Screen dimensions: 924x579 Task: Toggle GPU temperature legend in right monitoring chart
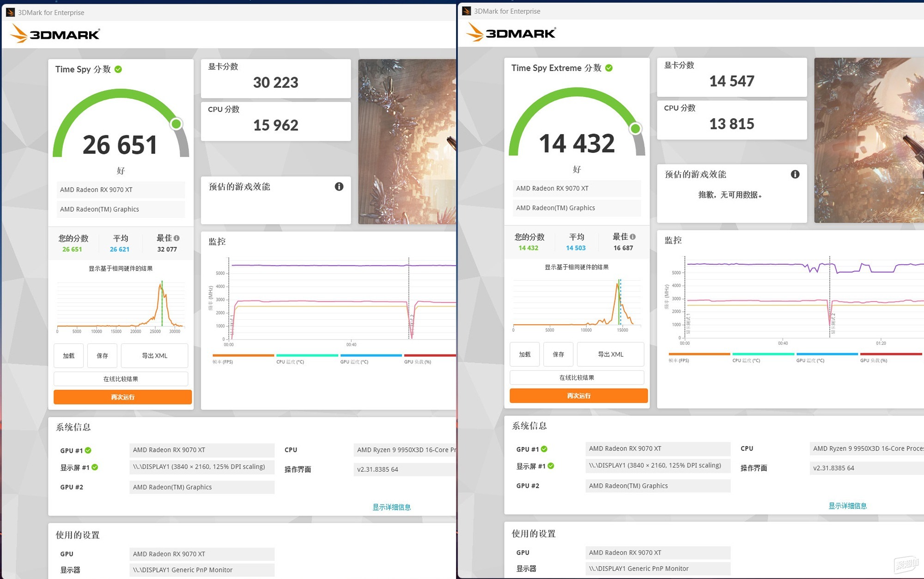[x=827, y=358]
